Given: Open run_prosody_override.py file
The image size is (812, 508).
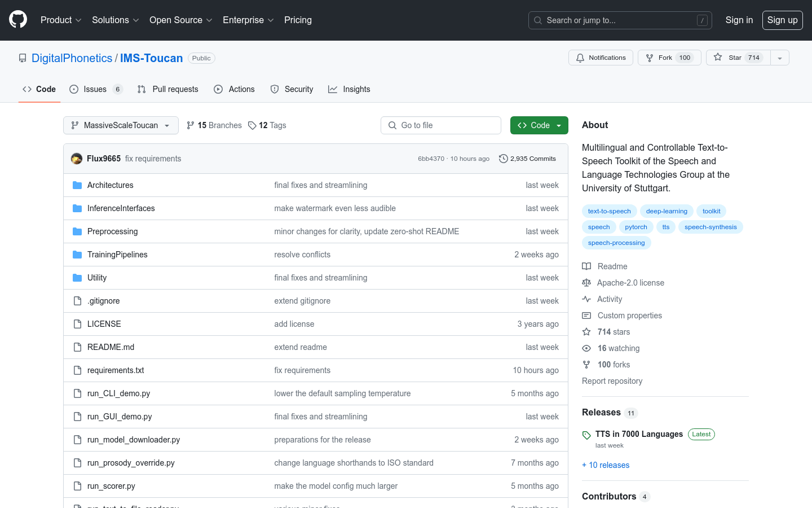Looking at the screenshot, I should (x=131, y=463).
